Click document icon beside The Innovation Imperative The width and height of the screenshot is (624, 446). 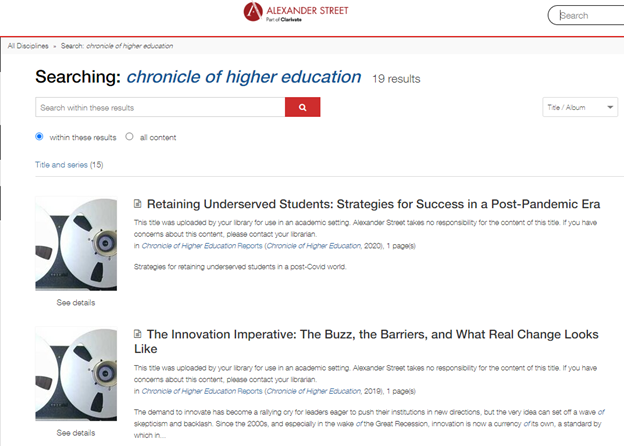(x=138, y=334)
